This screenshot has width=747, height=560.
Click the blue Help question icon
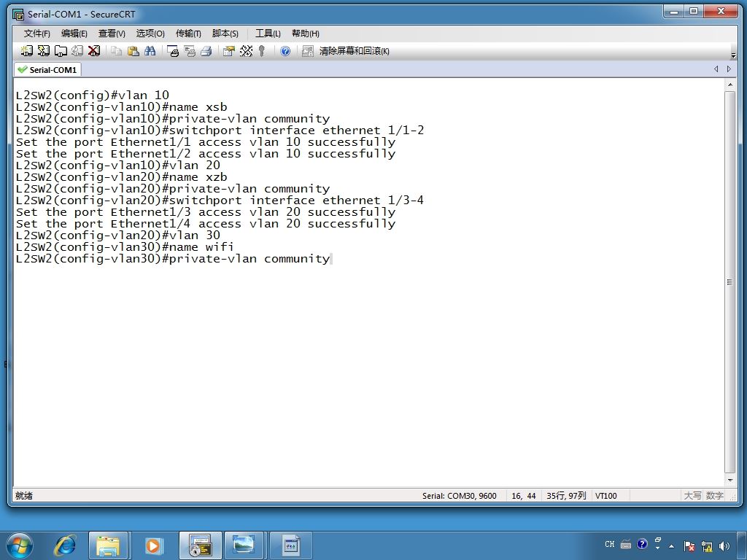(x=285, y=51)
